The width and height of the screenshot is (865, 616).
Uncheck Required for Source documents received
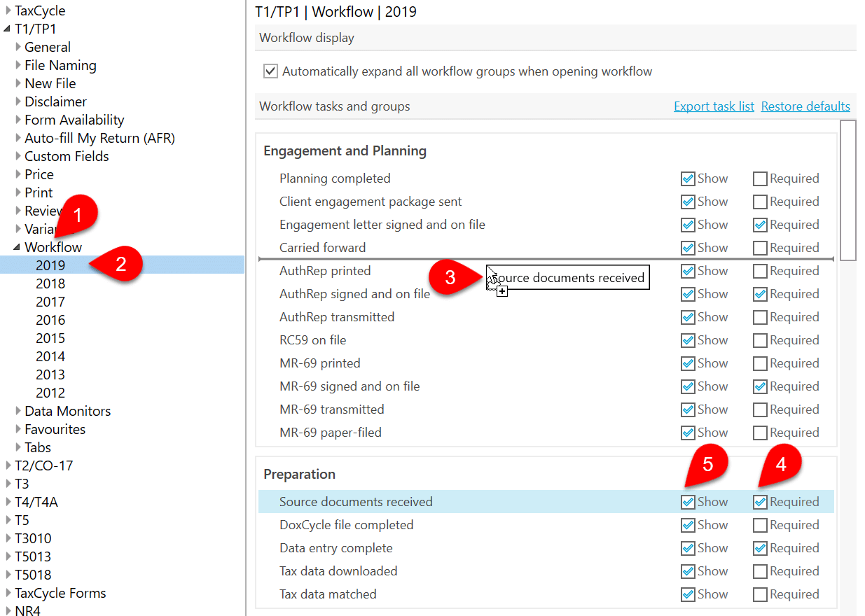pyautogui.click(x=760, y=502)
